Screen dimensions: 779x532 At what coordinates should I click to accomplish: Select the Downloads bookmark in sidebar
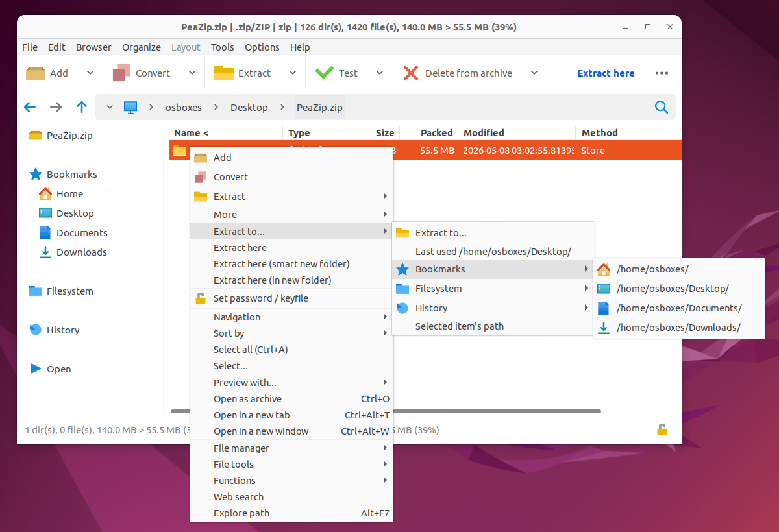(x=81, y=252)
